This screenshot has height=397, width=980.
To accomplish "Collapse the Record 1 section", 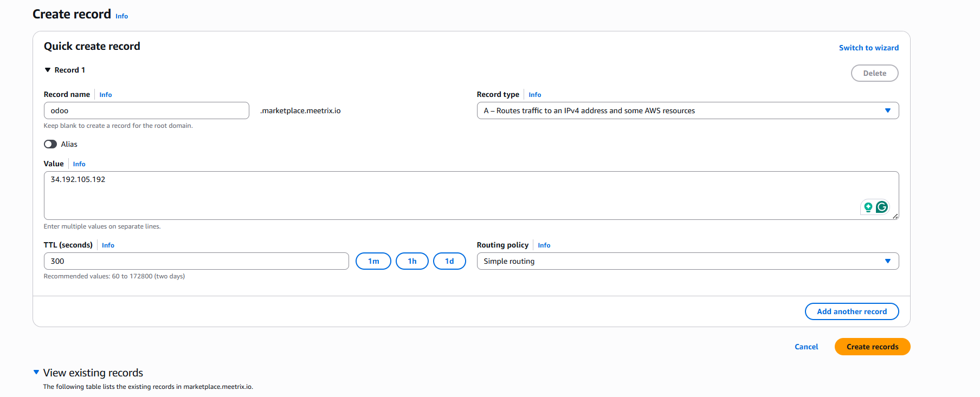I will [x=48, y=70].
